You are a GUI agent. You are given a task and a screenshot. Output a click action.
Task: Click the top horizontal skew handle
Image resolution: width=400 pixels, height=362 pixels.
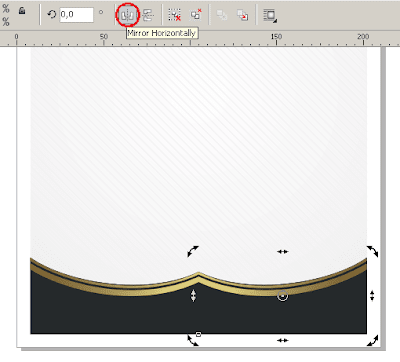pos(282,252)
